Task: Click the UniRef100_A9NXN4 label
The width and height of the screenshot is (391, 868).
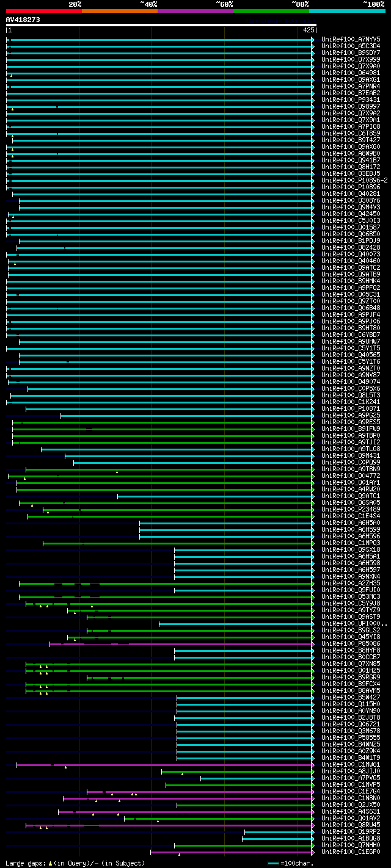Action: pos(351,576)
